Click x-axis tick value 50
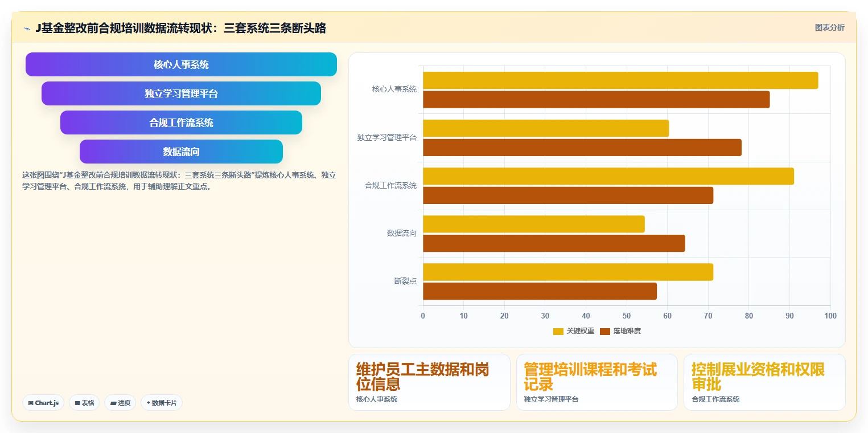The width and height of the screenshot is (868, 433). pos(627,316)
